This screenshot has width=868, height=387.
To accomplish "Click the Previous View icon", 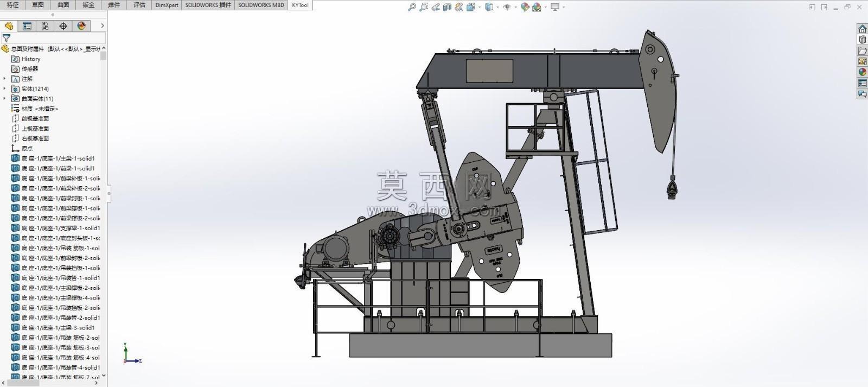I will point(436,7).
